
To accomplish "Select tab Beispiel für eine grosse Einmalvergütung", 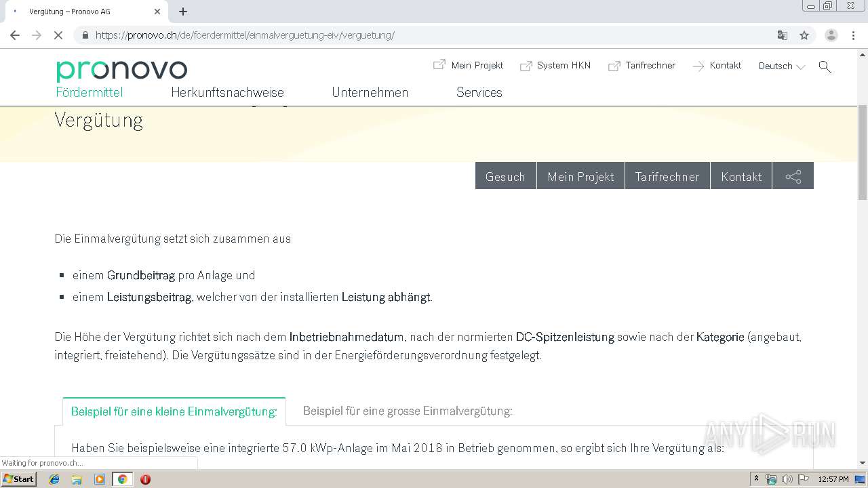I will [408, 411].
